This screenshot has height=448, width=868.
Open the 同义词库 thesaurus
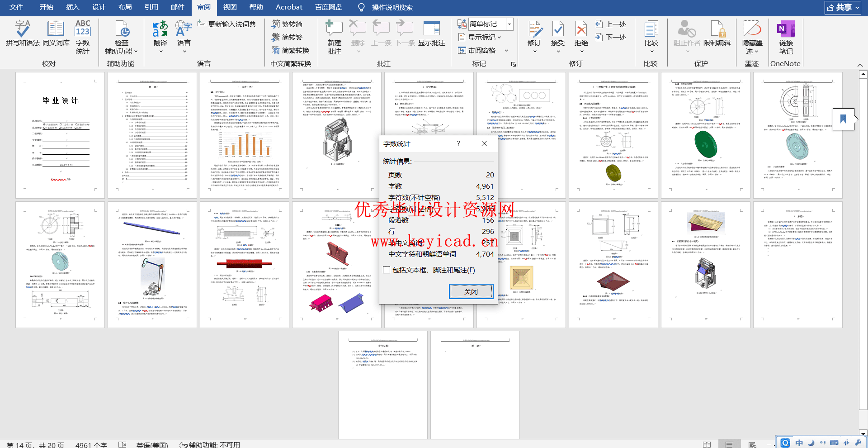click(56, 33)
